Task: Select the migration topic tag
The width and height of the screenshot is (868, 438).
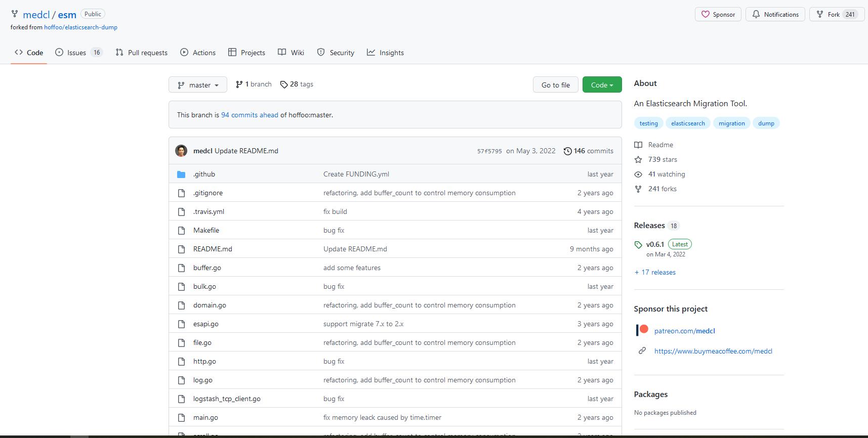Action: [x=732, y=123]
